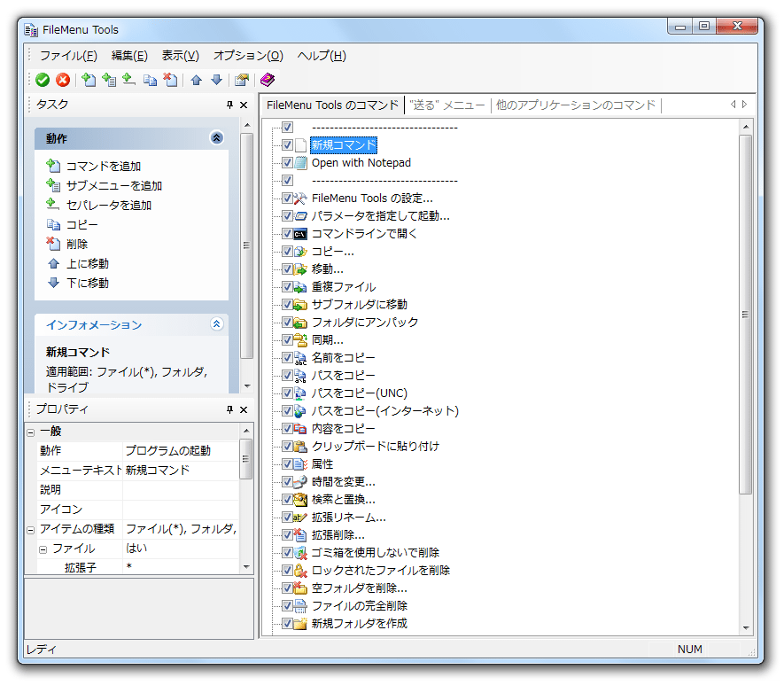Viewport: 784px width, 685px height.
Task: Click the red Cancel changes toolbar icon
Action: (x=63, y=80)
